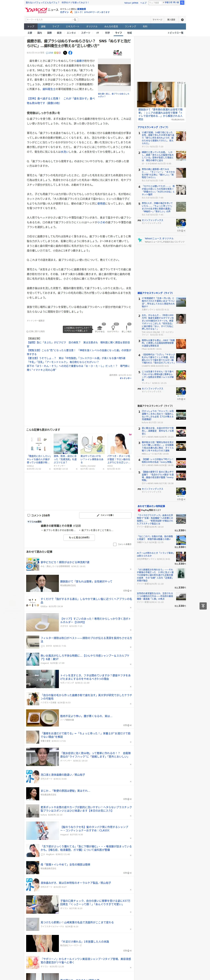Open the 地域 category

pyautogui.click(x=129, y=33)
